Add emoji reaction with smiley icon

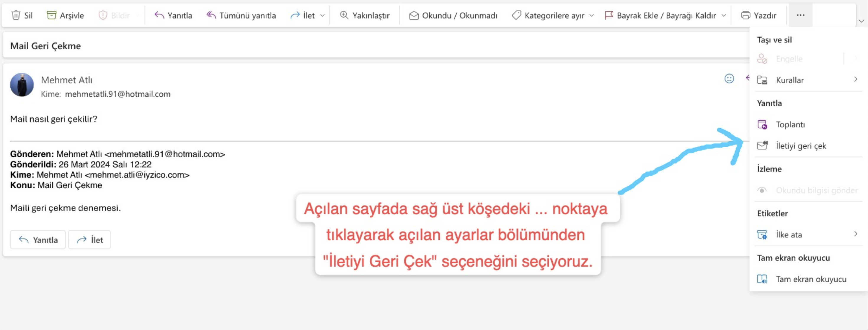click(729, 79)
